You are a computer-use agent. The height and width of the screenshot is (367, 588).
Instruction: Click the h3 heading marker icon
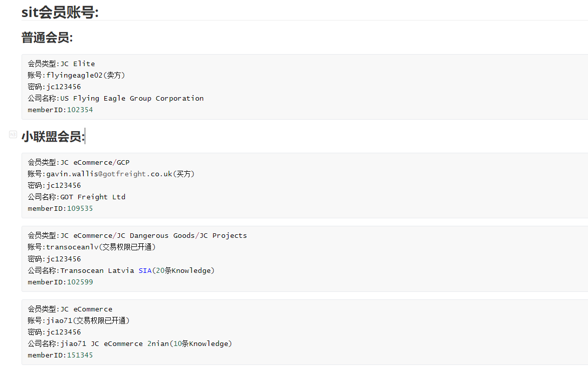coord(13,135)
